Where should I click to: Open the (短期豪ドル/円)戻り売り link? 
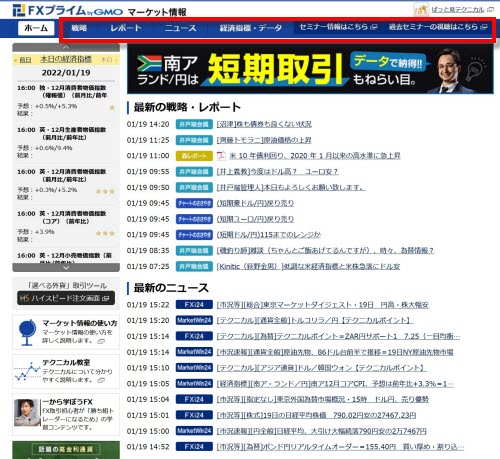click(255, 203)
